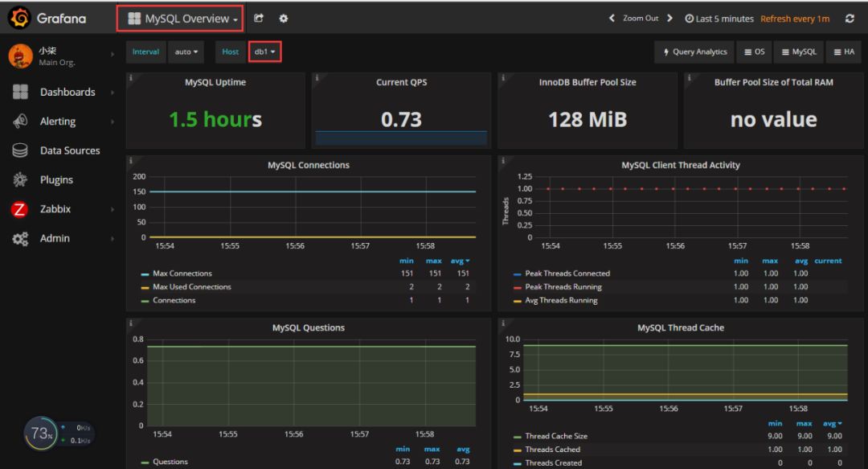
Task: Toggle Thread Cache Size legend series
Action: coord(555,436)
